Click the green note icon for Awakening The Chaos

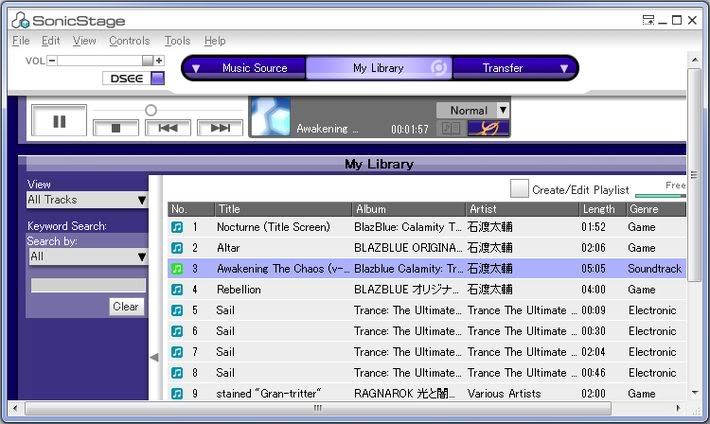pyautogui.click(x=177, y=269)
